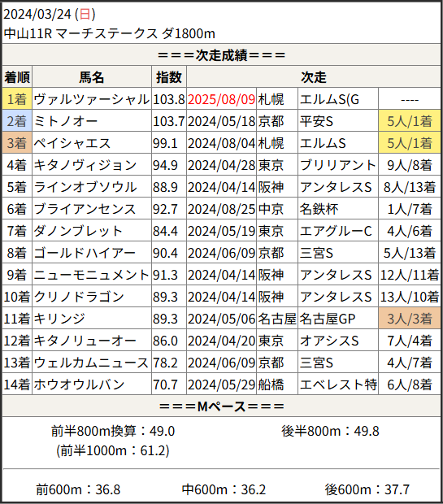Click the index value 92.7 for ブライアンセンス
Viewport: 443px width, 504px height.
pyautogui.click(x=165, y=209)
